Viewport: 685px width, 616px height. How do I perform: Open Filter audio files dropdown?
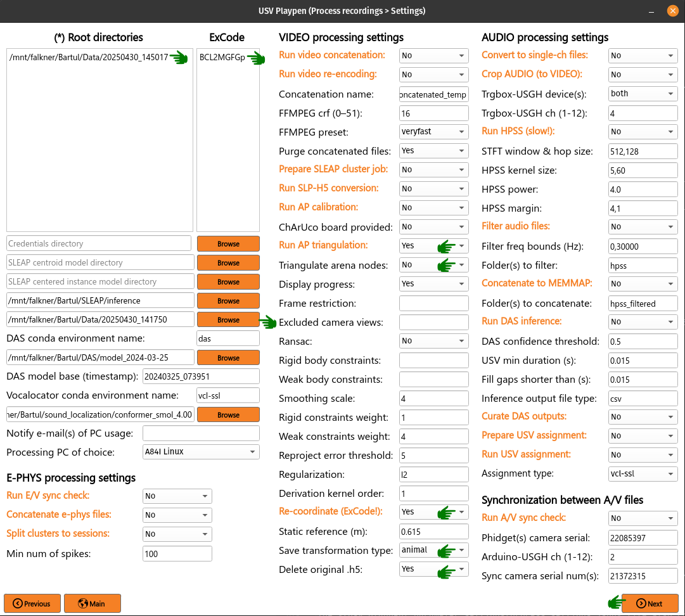(x=643, y=227)
